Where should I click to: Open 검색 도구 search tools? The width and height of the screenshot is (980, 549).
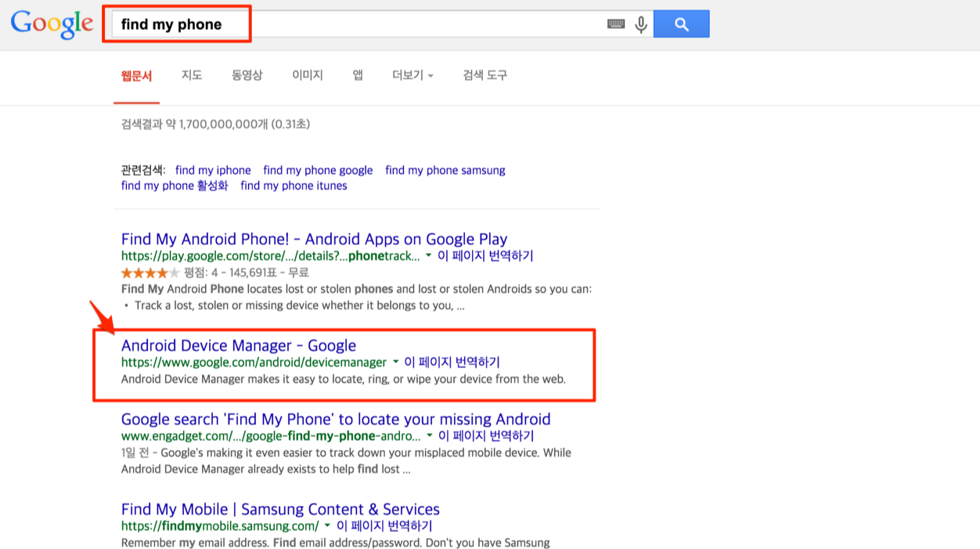(485, 75)
